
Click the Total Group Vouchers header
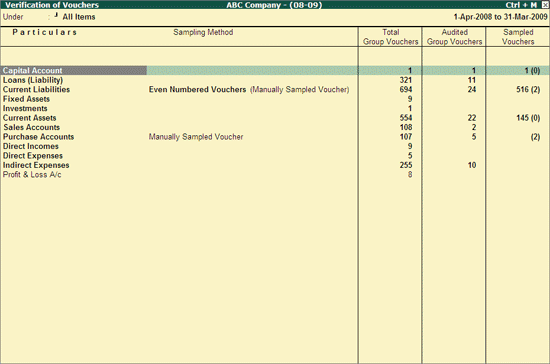(x=391, y=37)
